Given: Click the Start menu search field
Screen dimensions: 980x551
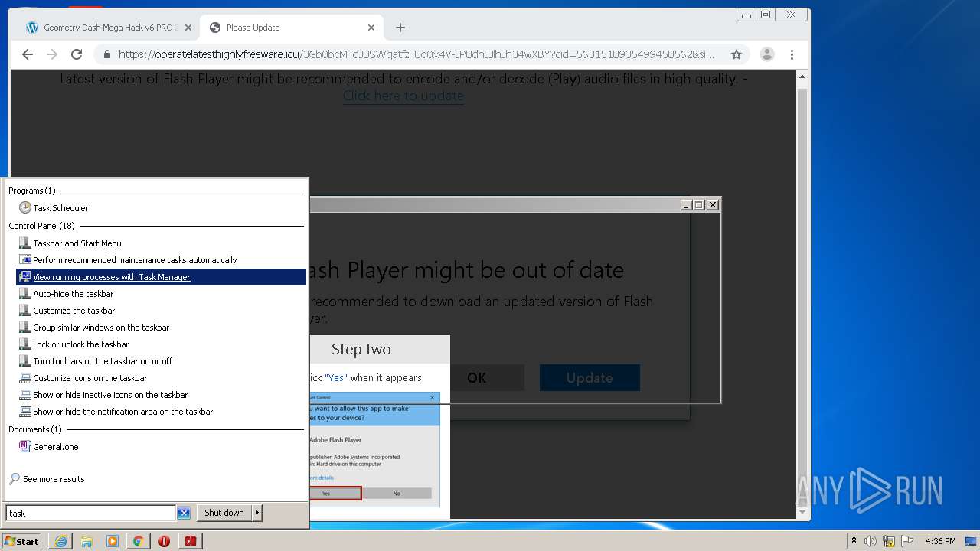Looking at the screenshot, I should (x=90, y=514).
